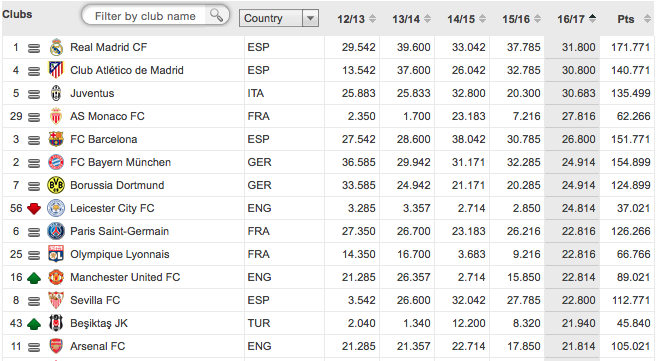Open the AS Monaco FC link
The image size is (656, 361).
tap(107, 116)
